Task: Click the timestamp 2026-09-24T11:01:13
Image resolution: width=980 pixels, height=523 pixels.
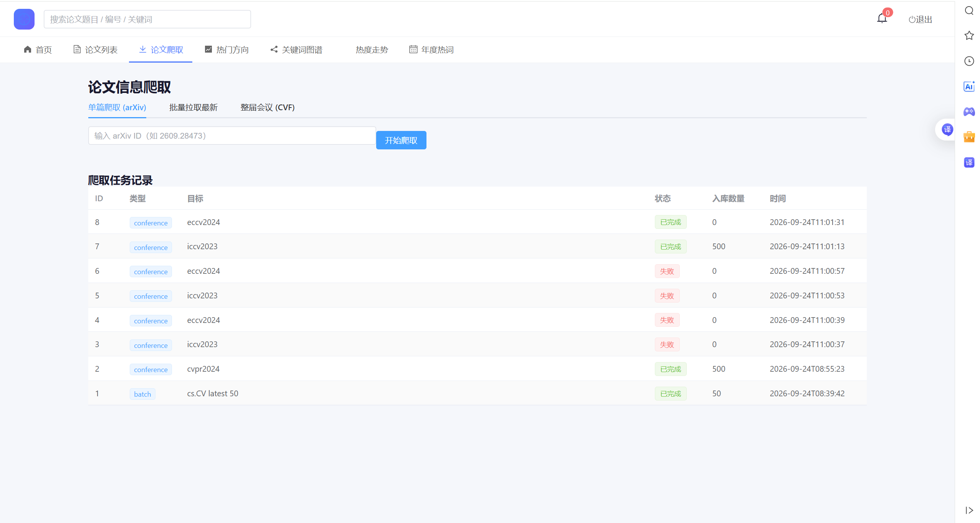Action: click(x=807, y=247)
